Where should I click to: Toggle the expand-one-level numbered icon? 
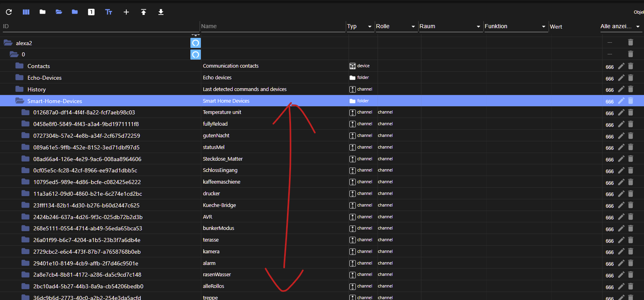(x=91, y=12)
